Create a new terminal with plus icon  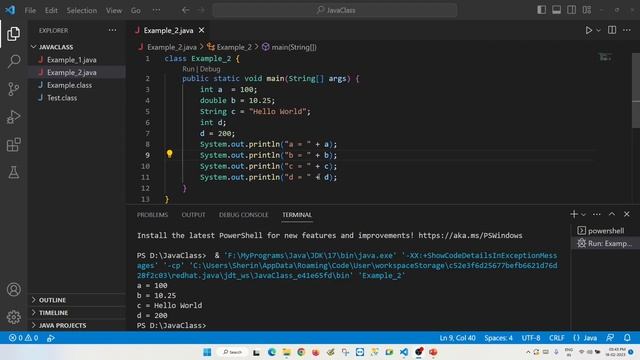[574, 214]
